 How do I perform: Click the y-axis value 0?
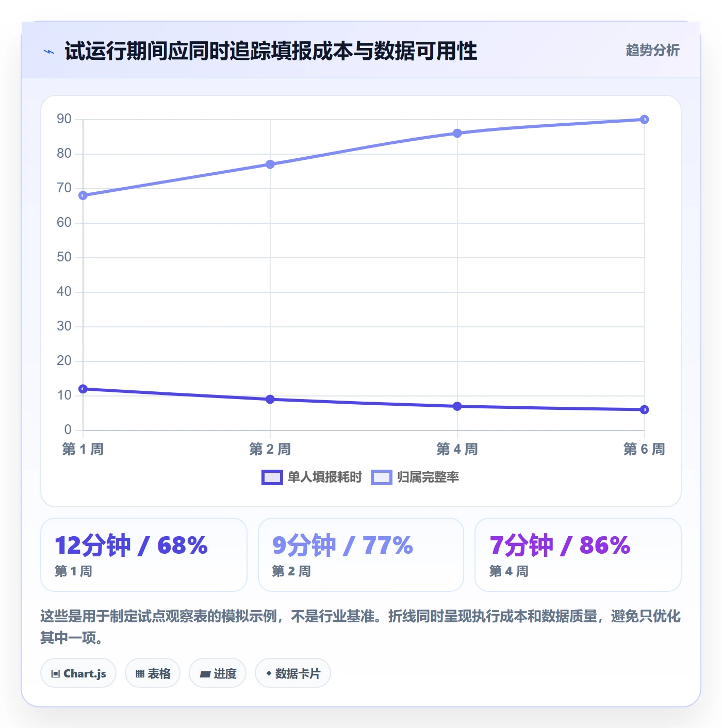point(68,429)
